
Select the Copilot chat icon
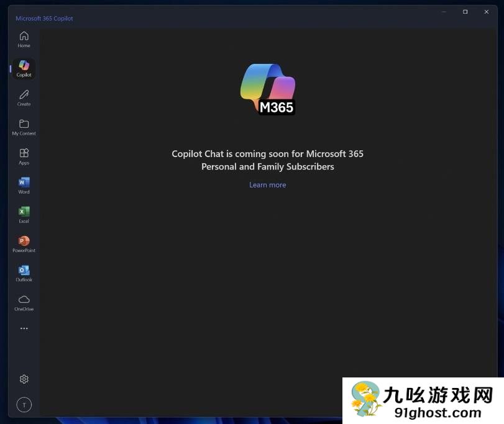pyautogui.click(x=24, y=68)
